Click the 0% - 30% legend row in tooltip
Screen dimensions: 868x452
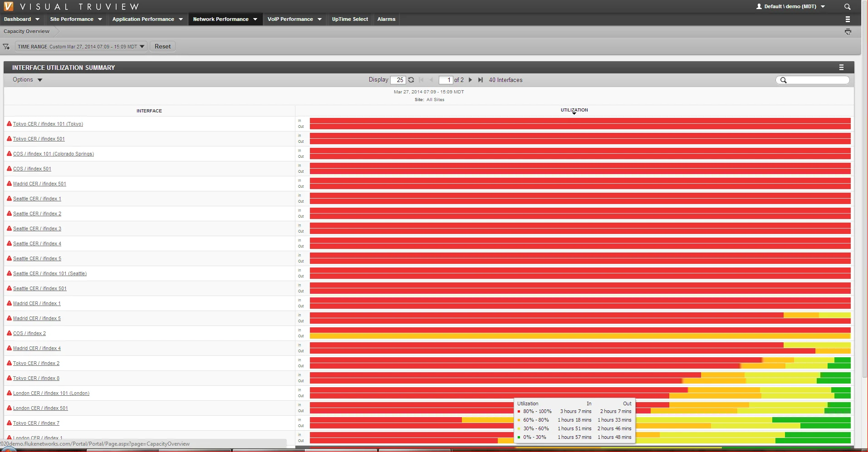click(574, 437)
